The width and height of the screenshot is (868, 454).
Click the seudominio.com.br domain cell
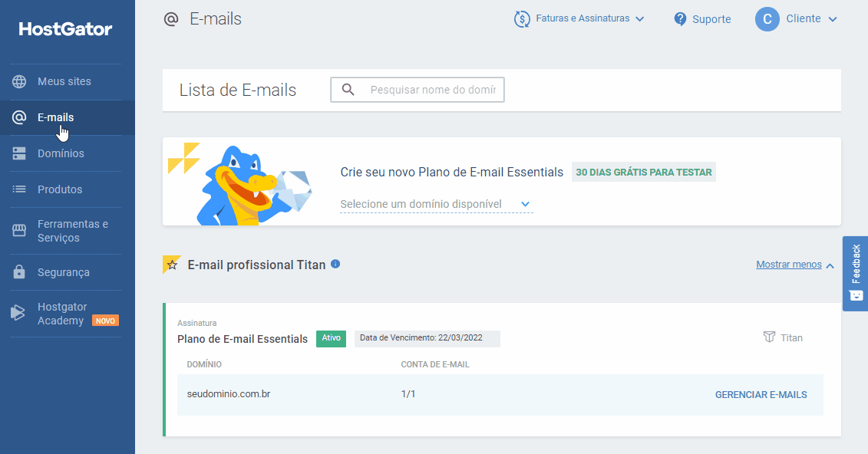pyautogui.click(x=229, y=394)
